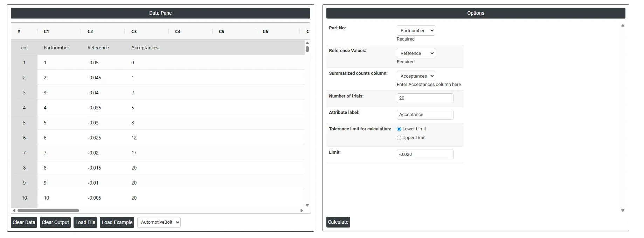Click the C4 column header
Image resolution: width=644 pixels, height=238 pixels.
(190, 31)
